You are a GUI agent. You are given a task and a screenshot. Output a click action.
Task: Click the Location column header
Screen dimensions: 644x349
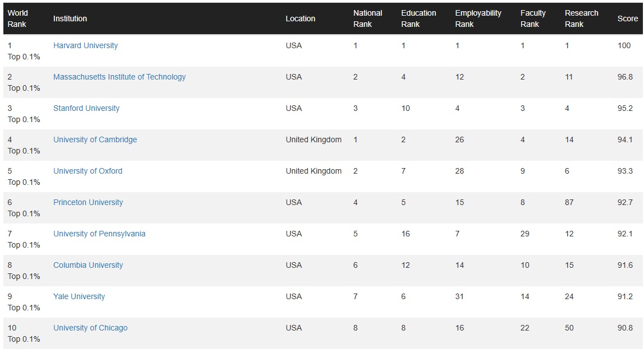(301, 18)
